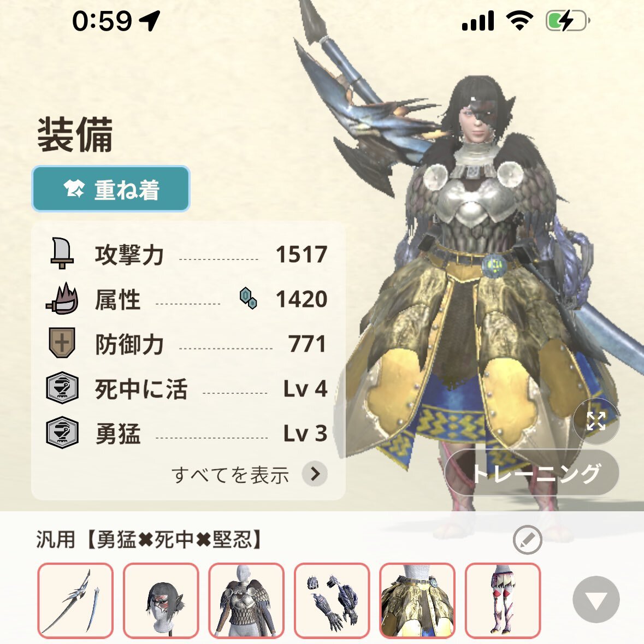Viewport: 644px width, 644px height.
Task: Tap the poison element type icon beside 1420
Action: (x=249, y=298)
